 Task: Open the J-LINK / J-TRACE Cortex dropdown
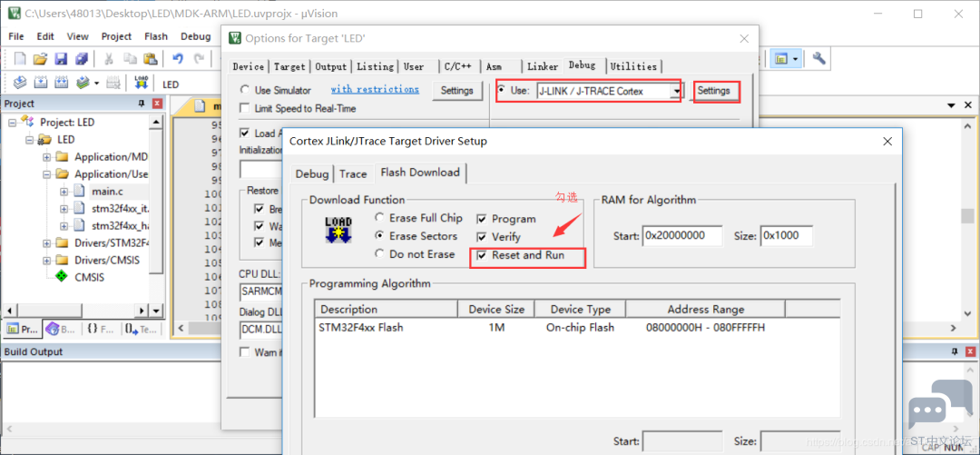click(676, 92)
